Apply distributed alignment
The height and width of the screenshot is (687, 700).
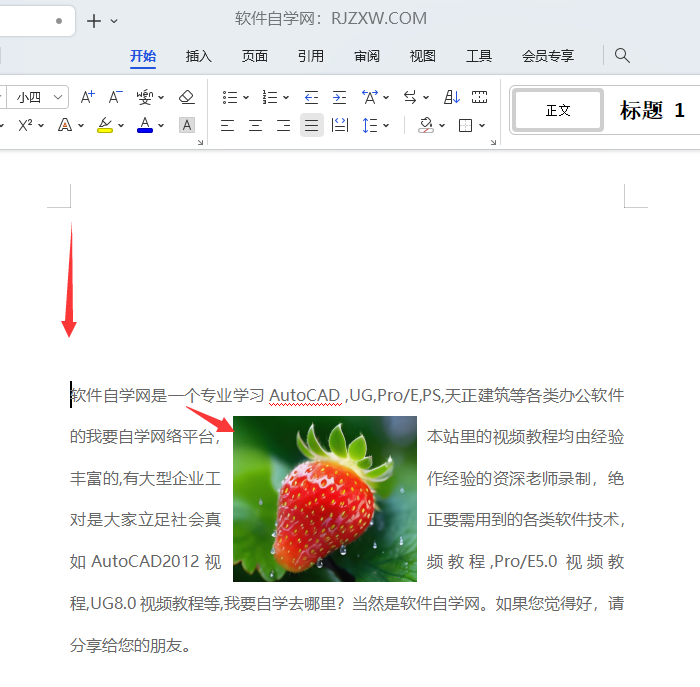click(340, 125)
